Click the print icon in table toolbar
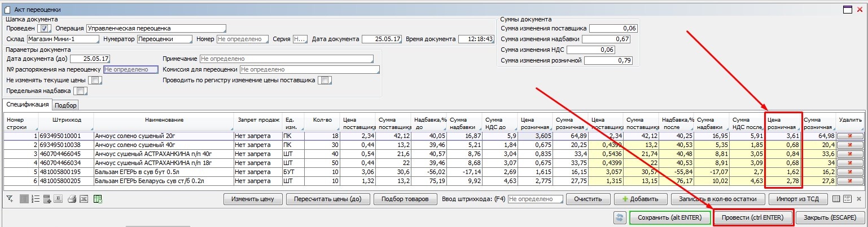868x227 pixels. point(72,199)
